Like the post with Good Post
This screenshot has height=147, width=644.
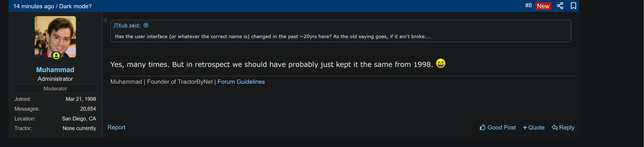498,128
